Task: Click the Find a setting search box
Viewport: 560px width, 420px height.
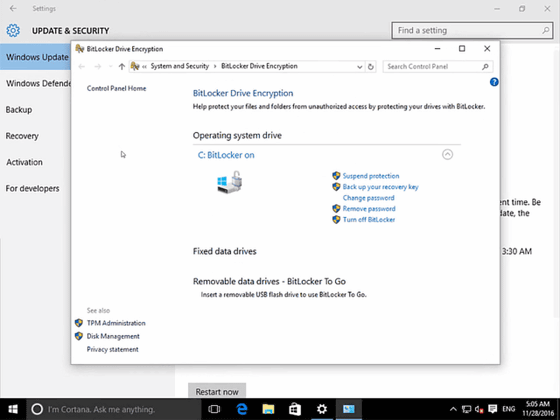Action: click(472, 30)
